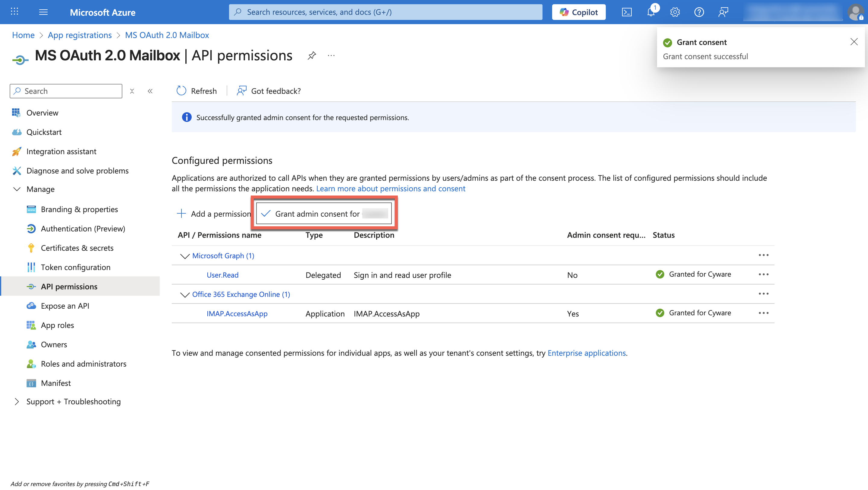Dismiss the Grant consent notification
The image size is (868, 490).
point(854,42)
